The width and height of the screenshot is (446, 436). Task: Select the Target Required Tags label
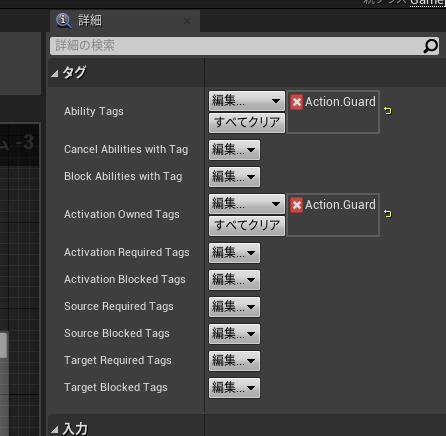click(x=118, y=360)
